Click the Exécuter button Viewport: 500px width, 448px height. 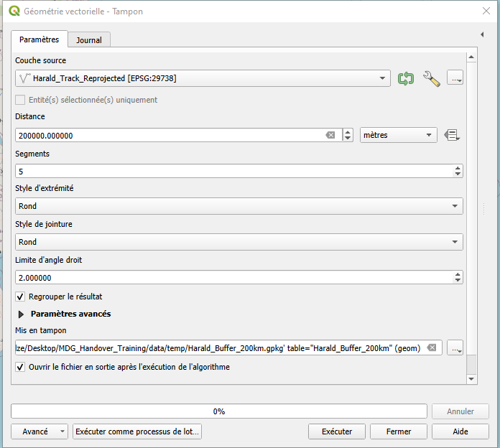[x=337, y=431]
